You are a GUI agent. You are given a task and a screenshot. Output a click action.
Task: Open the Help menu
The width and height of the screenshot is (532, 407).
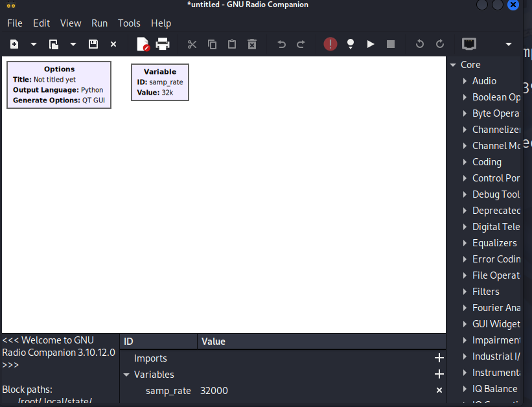[161, 23]
